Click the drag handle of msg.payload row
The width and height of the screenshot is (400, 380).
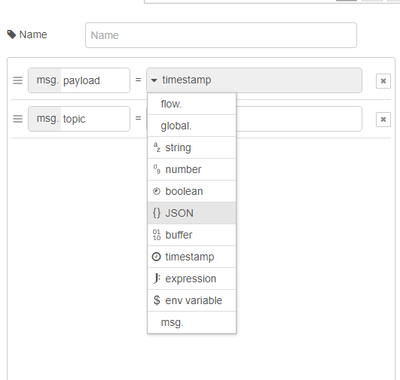tap(18, 80)
